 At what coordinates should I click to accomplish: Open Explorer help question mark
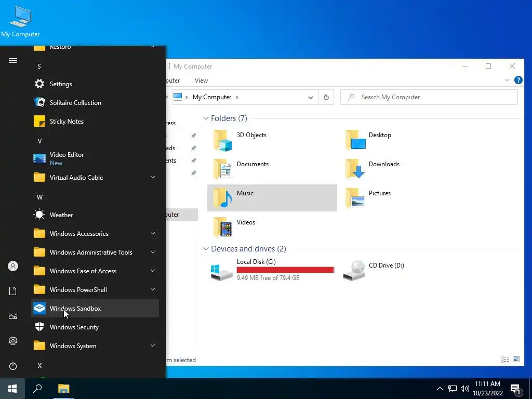pyautogui.click(x=518, y=80)
